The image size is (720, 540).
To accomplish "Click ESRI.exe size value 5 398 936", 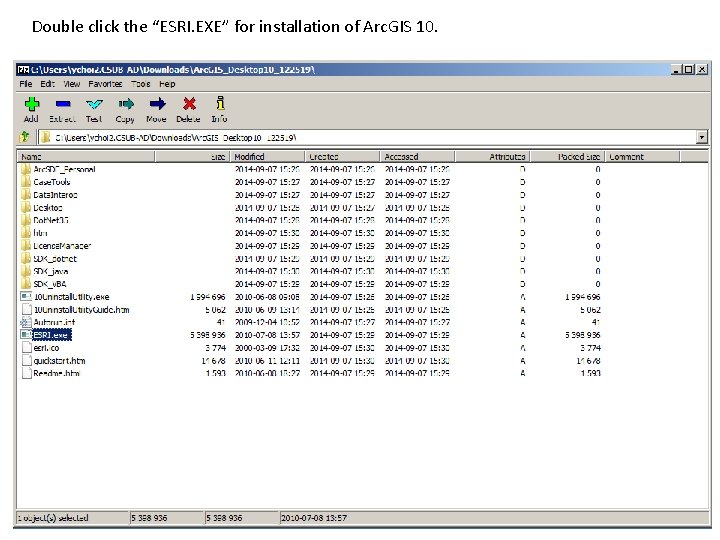I will pyautogui.click(x=208, y=335).
